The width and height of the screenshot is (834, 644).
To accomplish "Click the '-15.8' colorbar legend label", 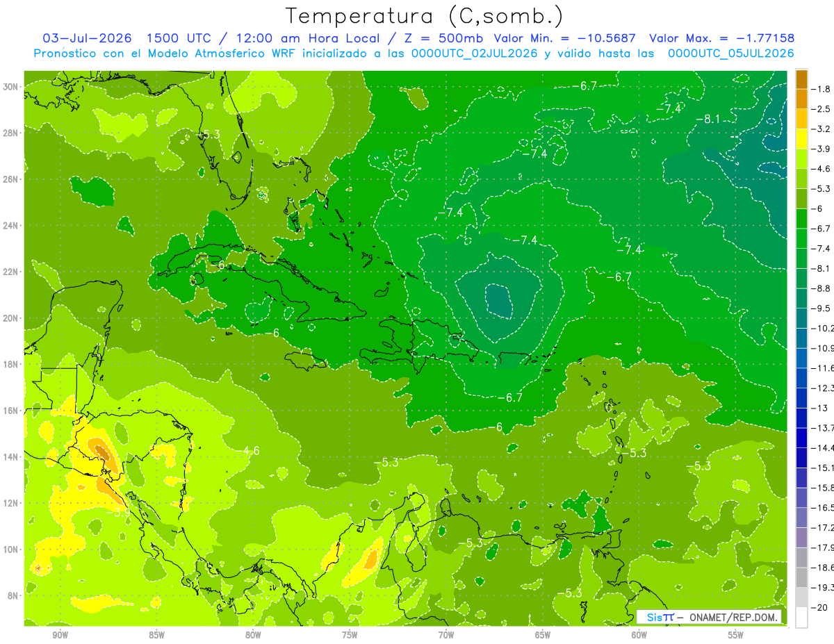I will (x=823, y=488).
